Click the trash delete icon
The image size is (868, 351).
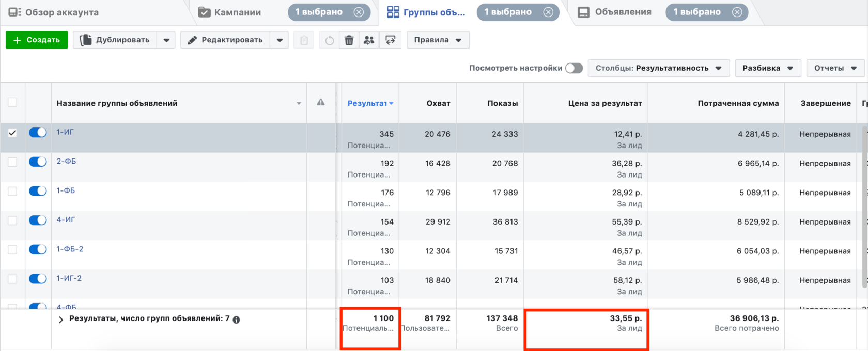tap(349, 40)
